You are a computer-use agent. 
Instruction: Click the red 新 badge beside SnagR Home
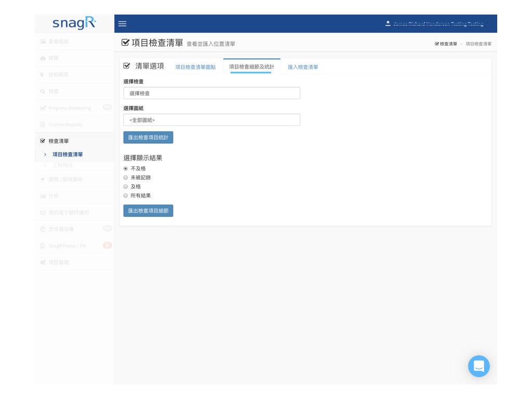tap(108, 245)
